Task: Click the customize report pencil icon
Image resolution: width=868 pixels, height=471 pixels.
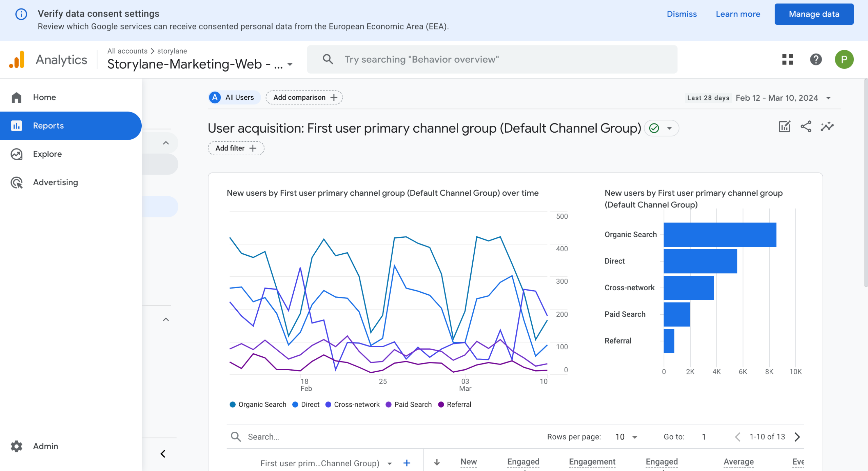Action: point(784,126)
